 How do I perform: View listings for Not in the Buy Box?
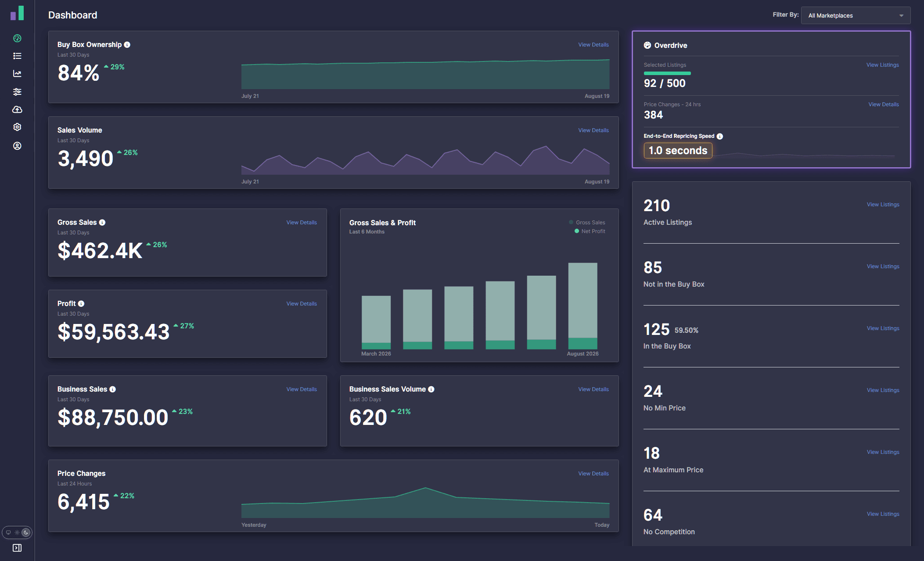click(883, 266)
